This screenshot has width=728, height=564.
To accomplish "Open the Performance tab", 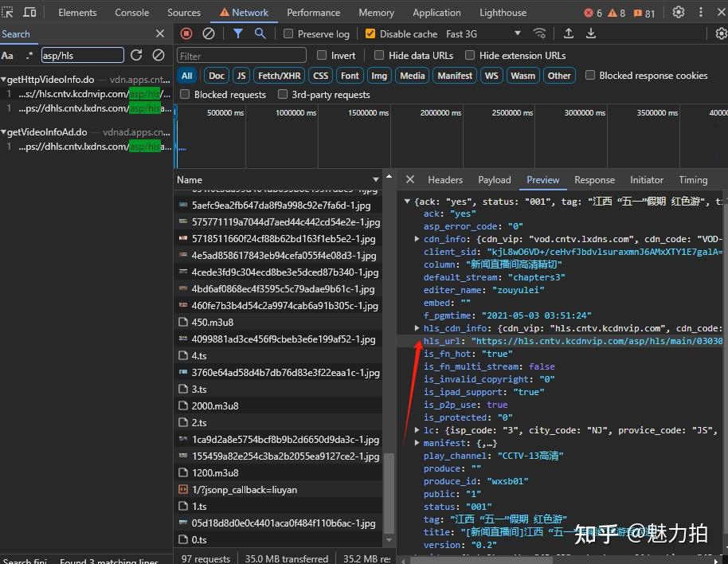I will pyautogui.click(x=313, y=13).
